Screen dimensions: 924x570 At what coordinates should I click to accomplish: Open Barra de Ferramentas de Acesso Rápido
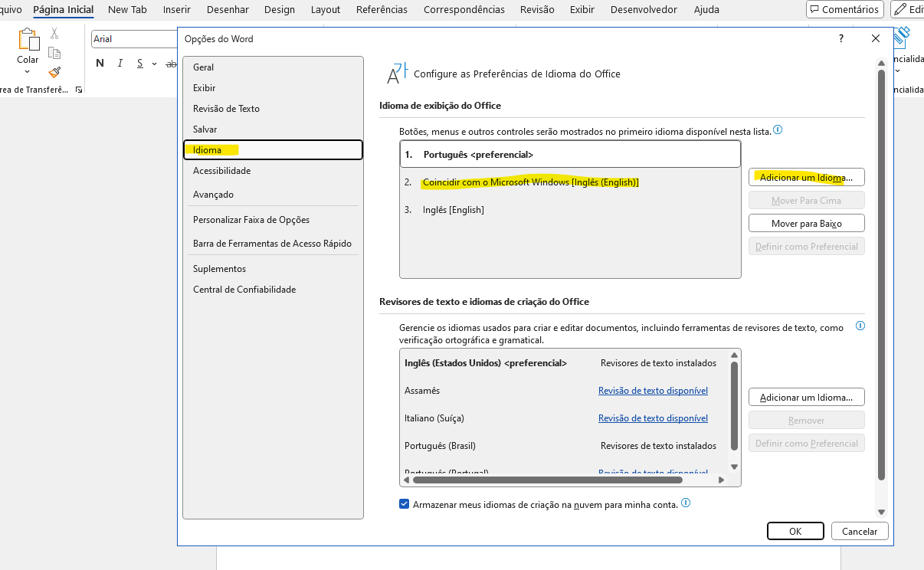(x=273, y=244)
